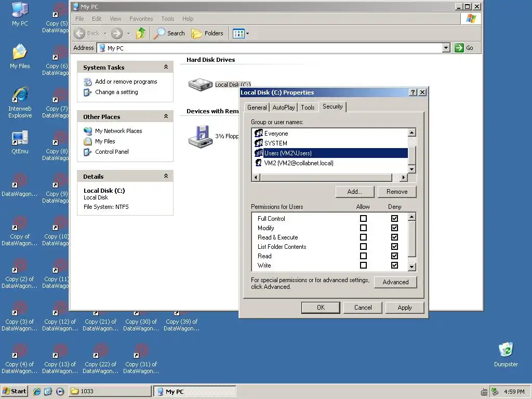Open the Back button history dropdown

105,33
